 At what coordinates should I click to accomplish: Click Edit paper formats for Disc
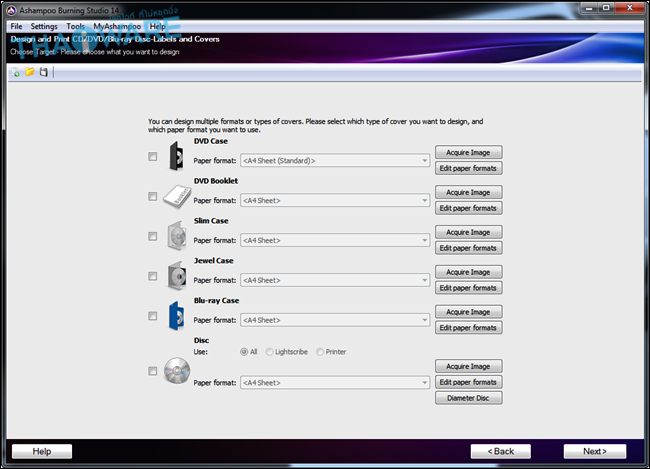point(468,382)
